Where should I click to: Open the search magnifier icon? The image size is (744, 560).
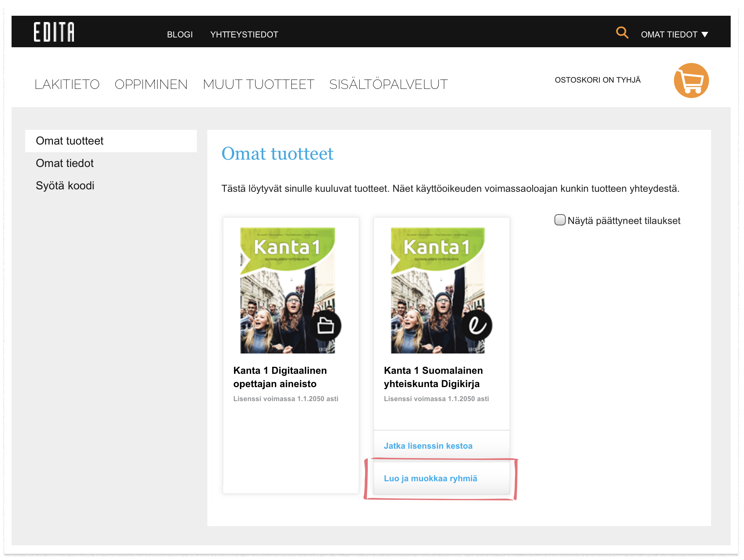click(x=622, y=33)
